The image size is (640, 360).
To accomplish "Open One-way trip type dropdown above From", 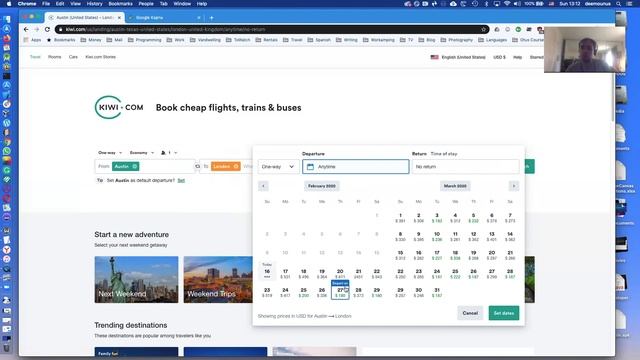I will pyautogui.click(x=110, y=153).
